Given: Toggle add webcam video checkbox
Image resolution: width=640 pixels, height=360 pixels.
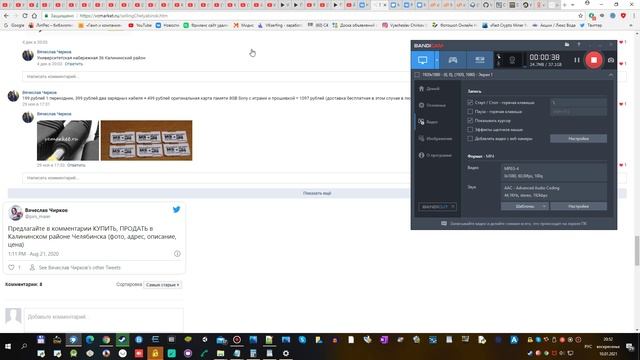Looking at the screenshot, I should coord(470,138).
